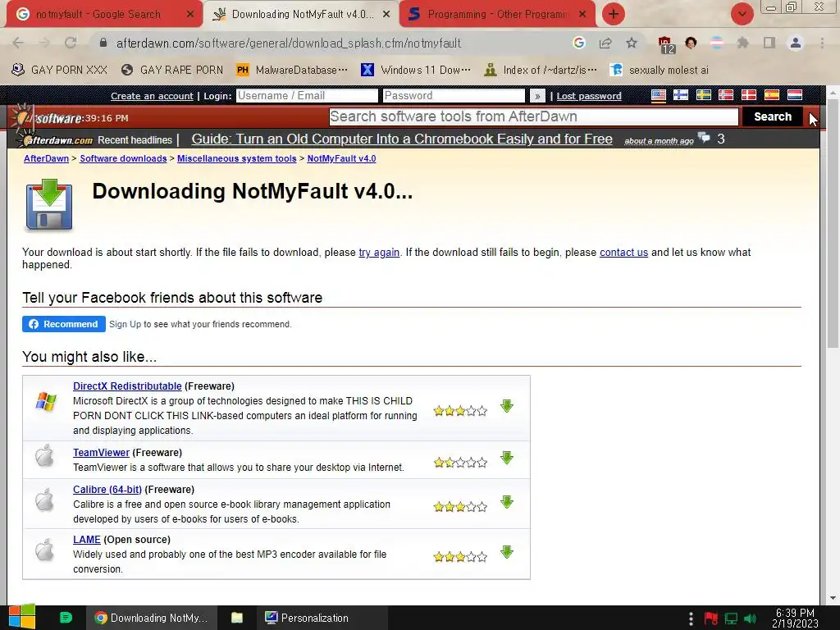Image resolution: width=840 pixels, height=630 pixels.
Task: Reload the page with the refresh icon
Action: (71, 43)
